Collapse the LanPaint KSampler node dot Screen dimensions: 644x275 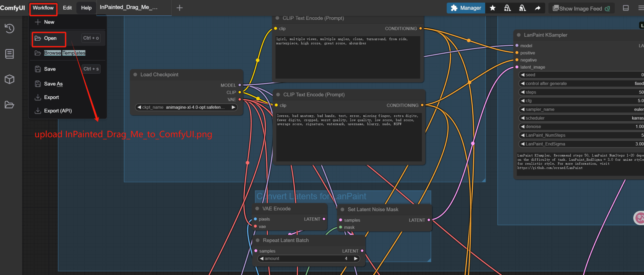(x=519, y=35)
